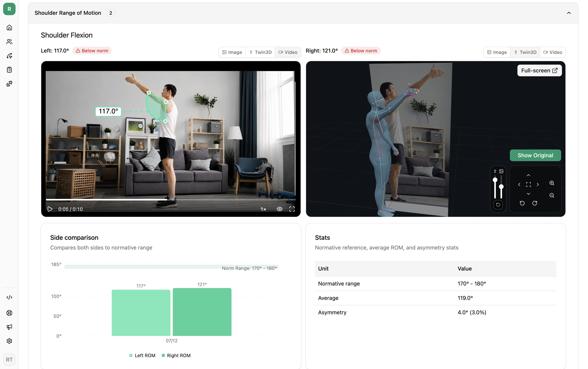
Task: Open the dumbbell exercises icon in sidebar
Action: pos(9,84)
